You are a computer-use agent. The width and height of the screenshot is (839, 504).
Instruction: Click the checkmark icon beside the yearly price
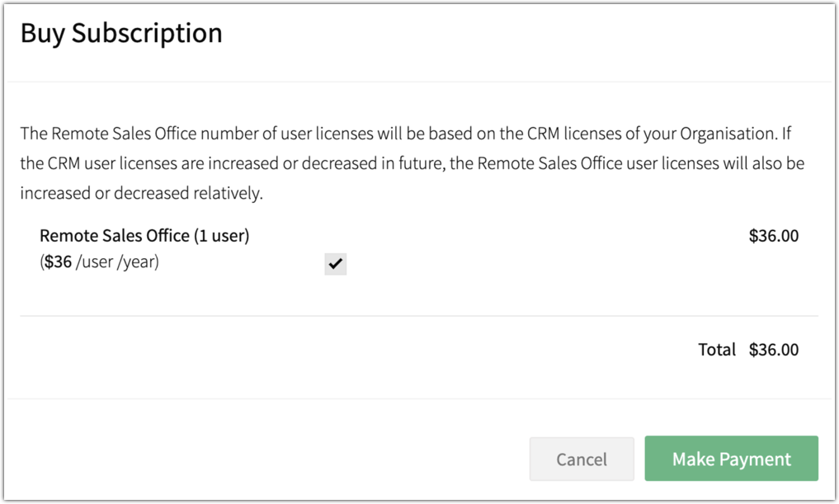335,264
